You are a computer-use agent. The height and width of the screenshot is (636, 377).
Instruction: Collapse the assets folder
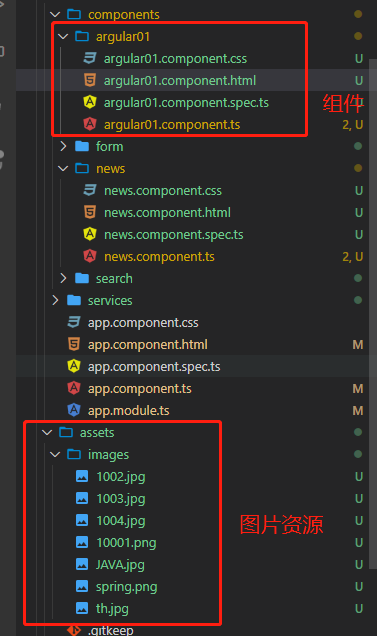pyautogui.click(x=47, y=432)
